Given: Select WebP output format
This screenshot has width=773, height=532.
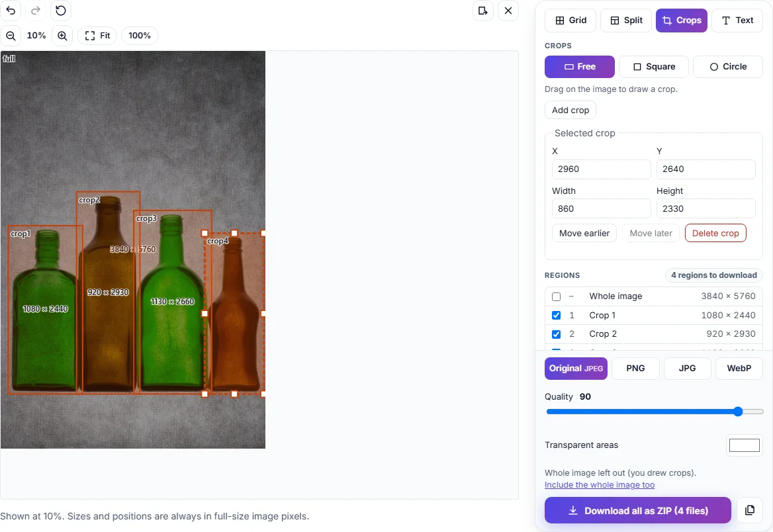Looking at the screenshot, I should (739, 369).
